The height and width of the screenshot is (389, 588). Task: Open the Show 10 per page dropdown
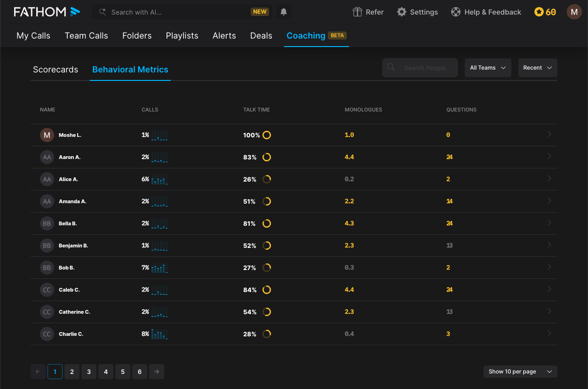[520, 372]
